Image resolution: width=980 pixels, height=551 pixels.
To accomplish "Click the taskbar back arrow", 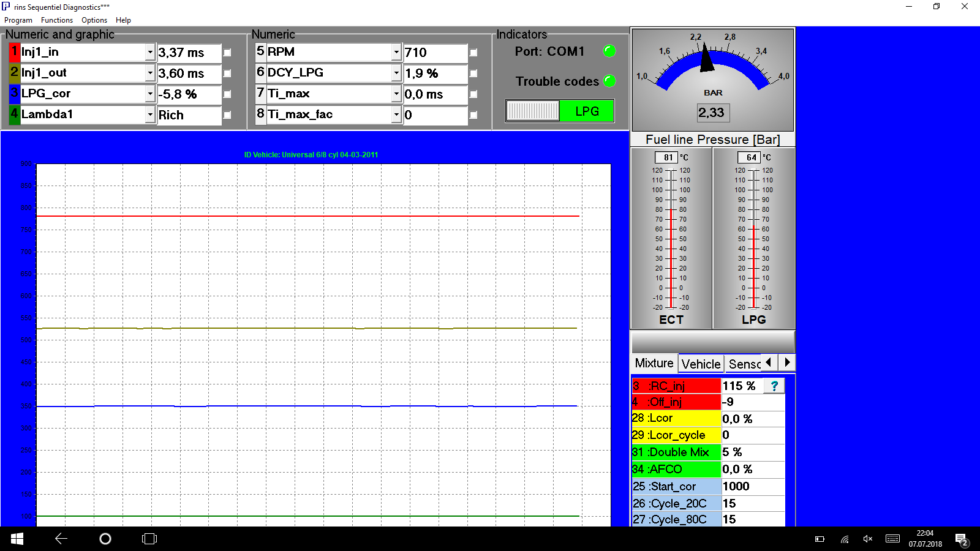I will pos(61,539).
